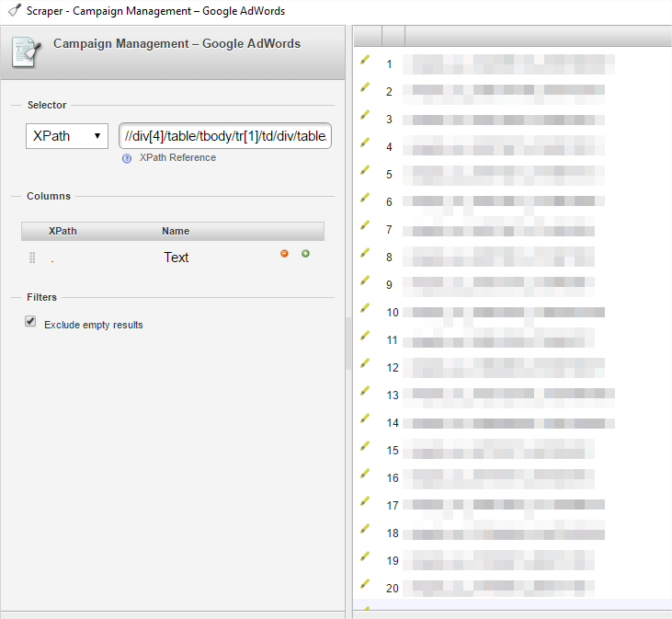Remove the Text column with red minus icon

(x=285, y=254)
